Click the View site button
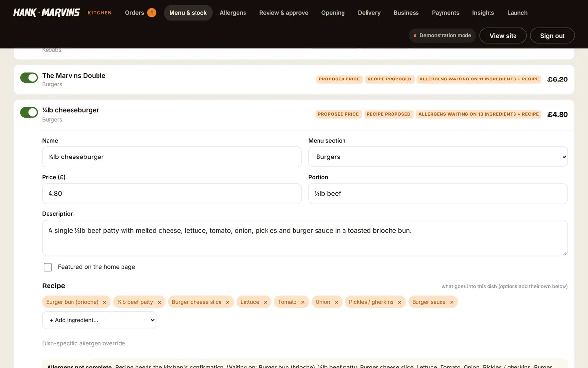588x368 pixels. tap(503, 36)
